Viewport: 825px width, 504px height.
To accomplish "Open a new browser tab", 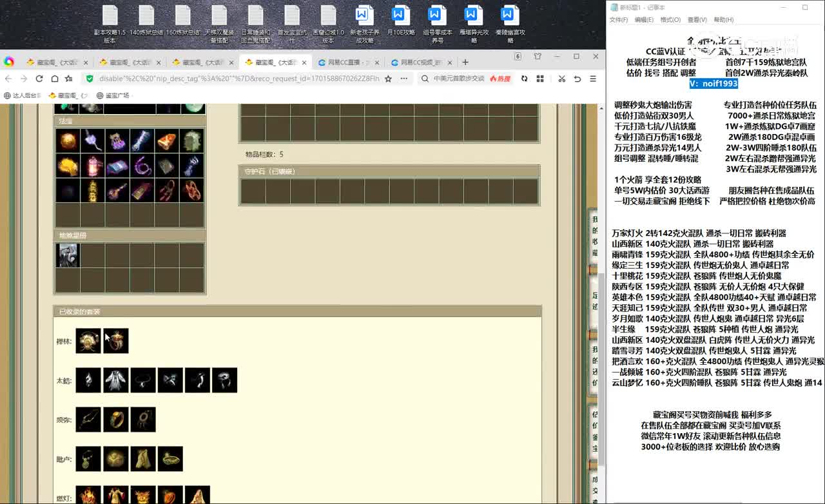I will click(x=465, y=63).
